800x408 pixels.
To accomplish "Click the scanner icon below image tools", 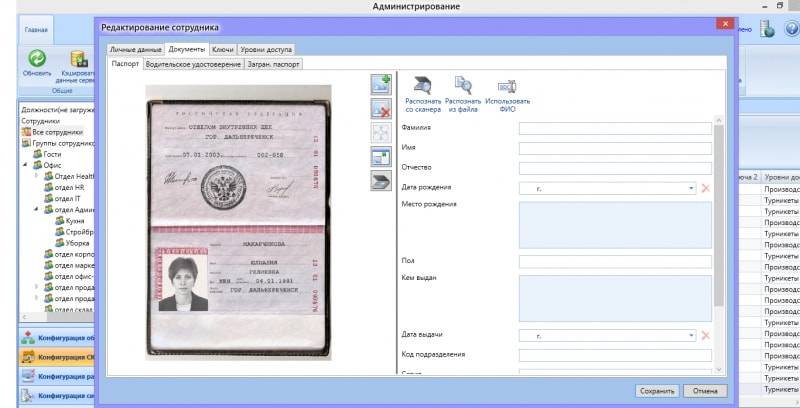I will point(381,181).
